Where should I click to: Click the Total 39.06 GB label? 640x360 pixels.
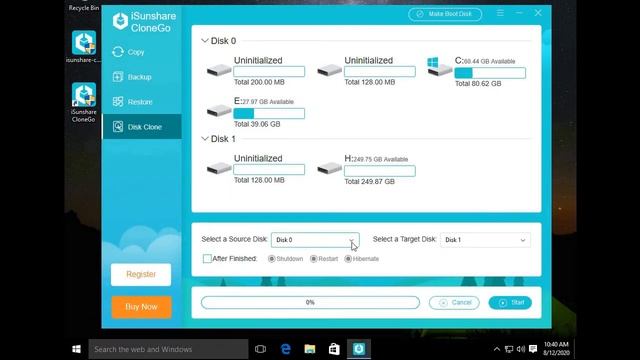click(257, 124)
